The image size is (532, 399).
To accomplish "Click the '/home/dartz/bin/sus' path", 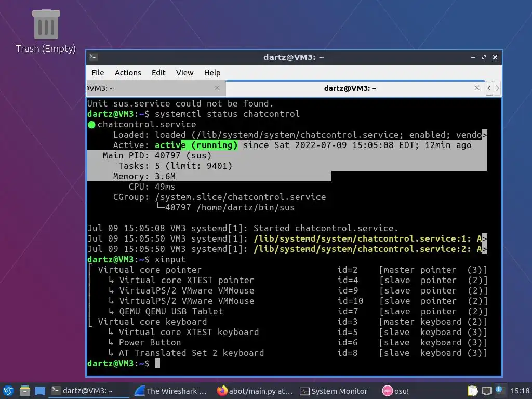I will pos(246,207).
